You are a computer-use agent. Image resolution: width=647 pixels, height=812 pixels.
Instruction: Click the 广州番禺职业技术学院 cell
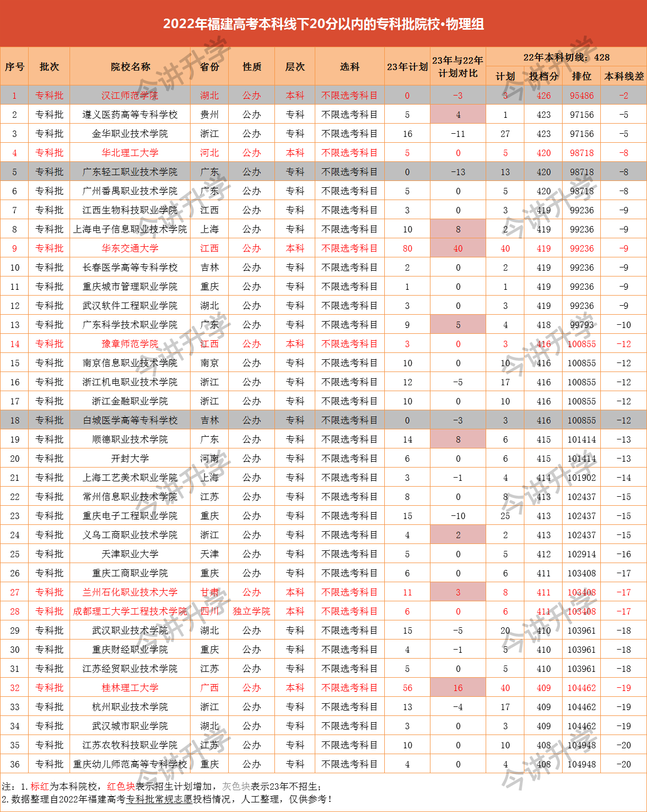[x=130, y=191]
